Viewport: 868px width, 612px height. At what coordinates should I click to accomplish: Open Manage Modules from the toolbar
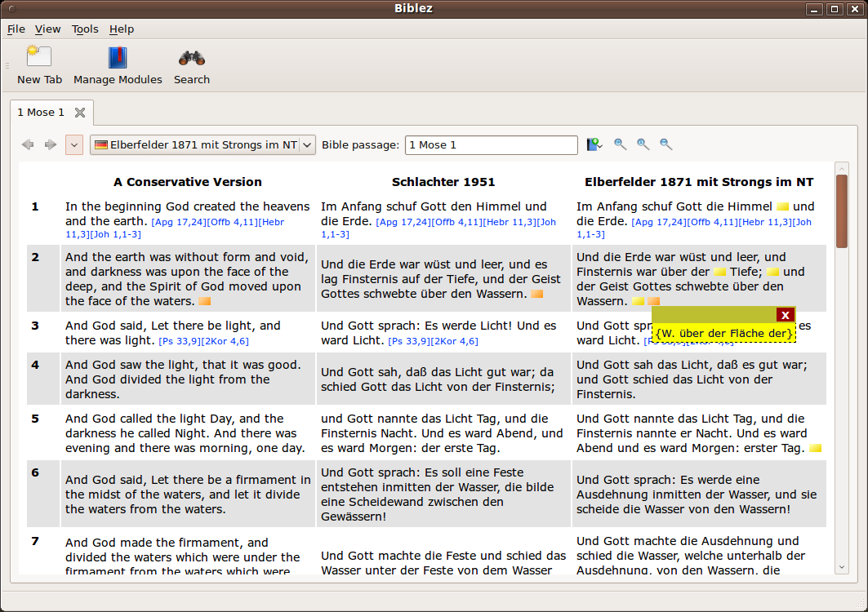(x=118, y=58)
